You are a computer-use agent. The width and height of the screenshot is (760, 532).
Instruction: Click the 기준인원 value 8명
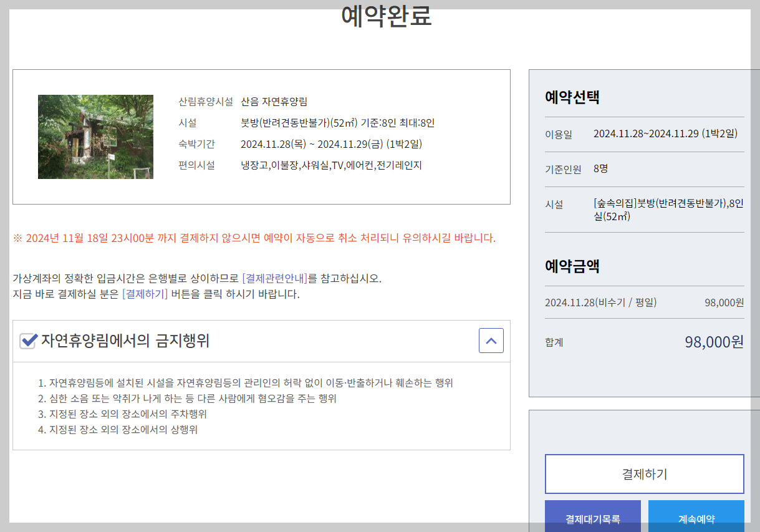[x=600, y=168]
